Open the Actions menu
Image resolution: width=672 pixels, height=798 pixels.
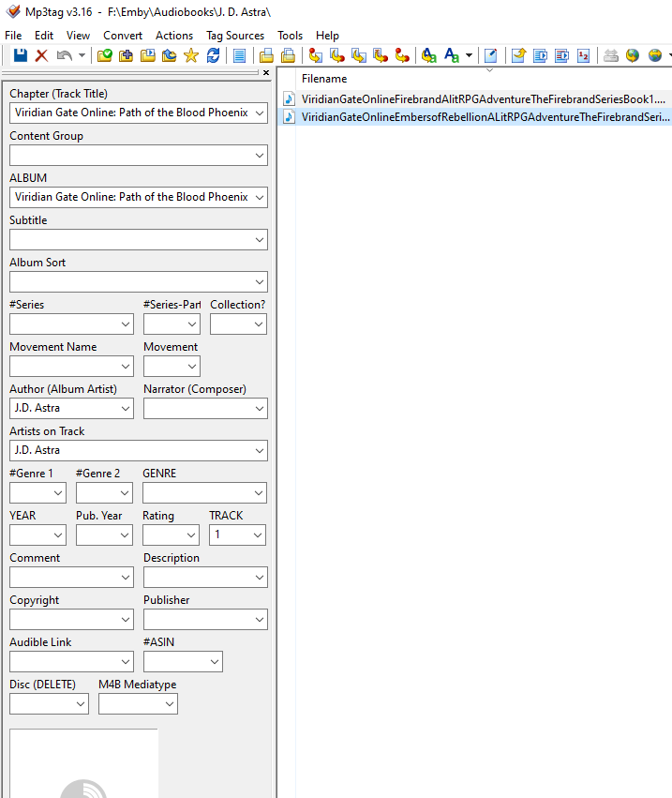[174, 35]
